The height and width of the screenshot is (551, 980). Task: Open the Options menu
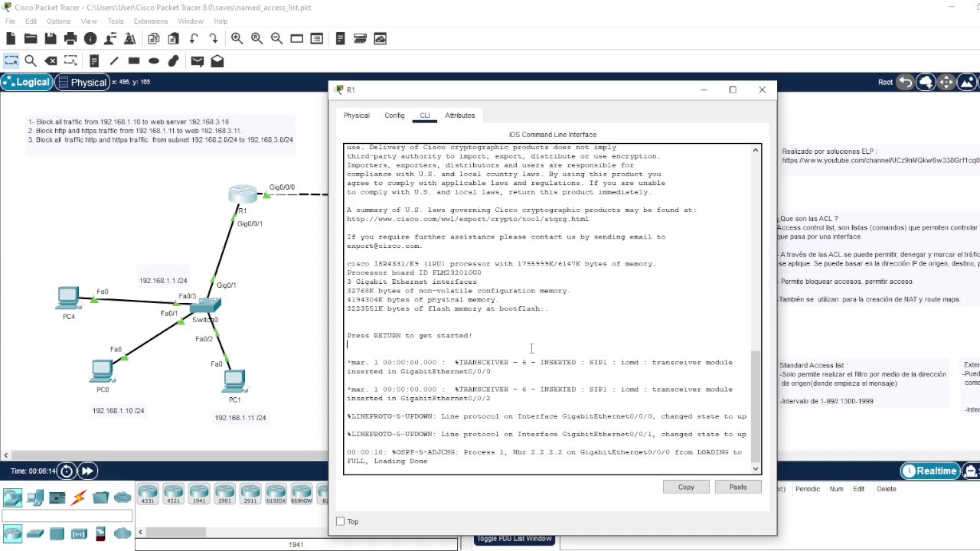pos(58,21)
